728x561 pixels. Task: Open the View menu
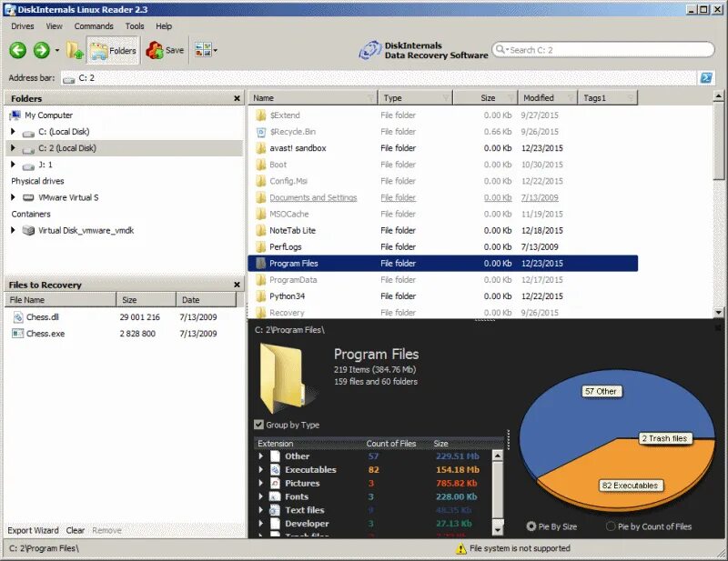pyautogui.click(x=54, y=26)
